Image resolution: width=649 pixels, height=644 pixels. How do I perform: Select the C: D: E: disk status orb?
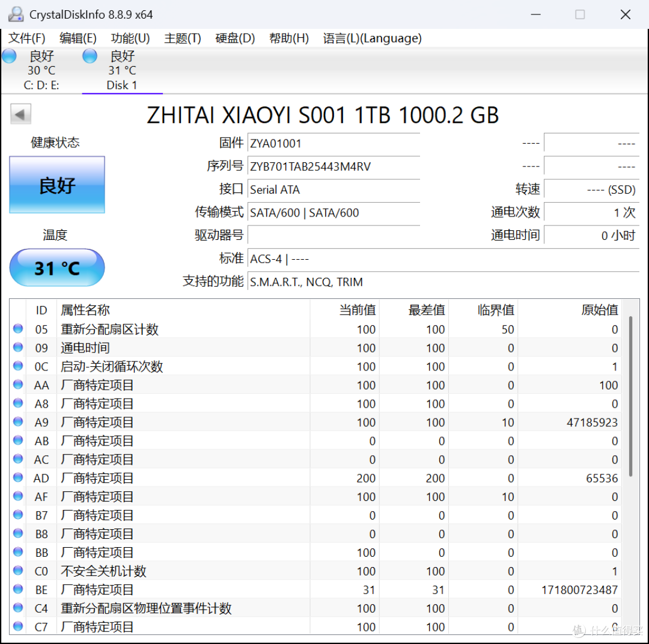click(9, 56)
